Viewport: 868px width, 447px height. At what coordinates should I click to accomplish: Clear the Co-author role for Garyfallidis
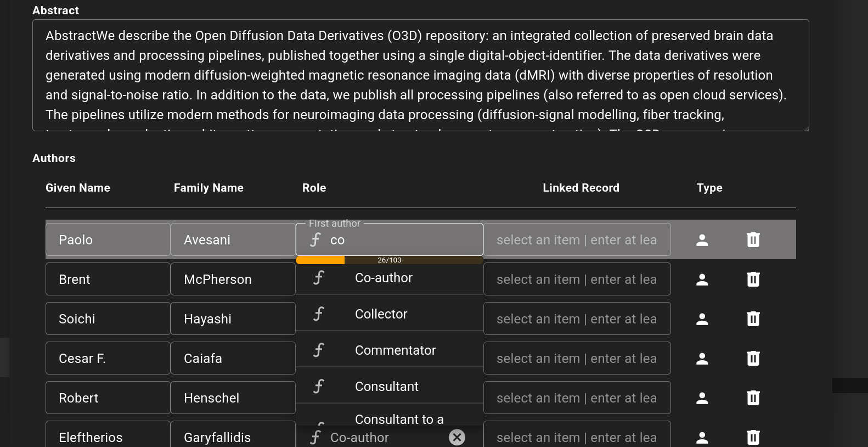457,437
